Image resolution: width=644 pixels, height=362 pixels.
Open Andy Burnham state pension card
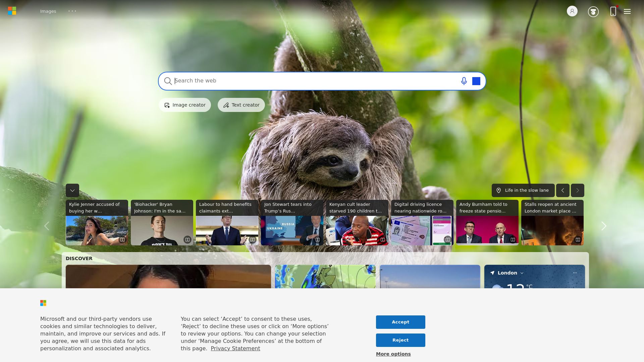click(487, 223)
